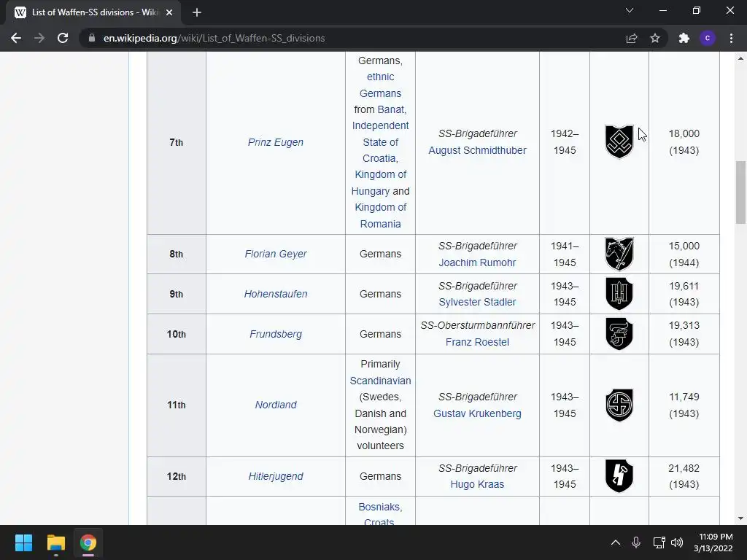Follow the Scandinavian link

point(380,381)
